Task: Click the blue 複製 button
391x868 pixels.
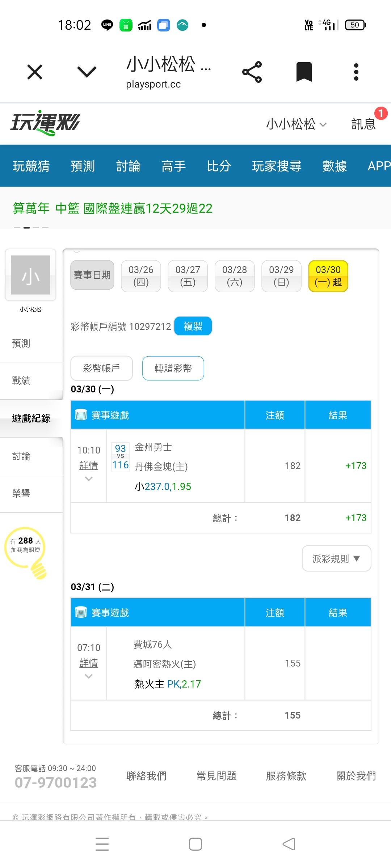Action: [x=193, y=326]
